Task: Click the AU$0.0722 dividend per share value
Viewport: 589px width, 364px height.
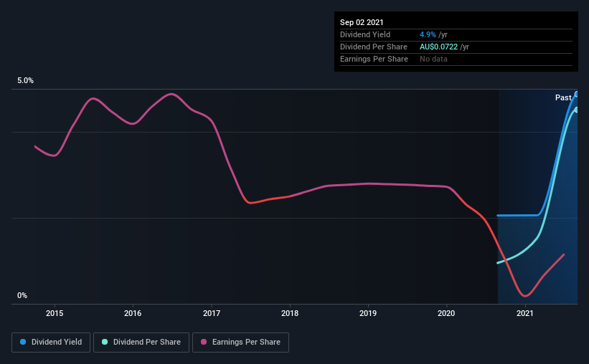Action: point(439,47)
